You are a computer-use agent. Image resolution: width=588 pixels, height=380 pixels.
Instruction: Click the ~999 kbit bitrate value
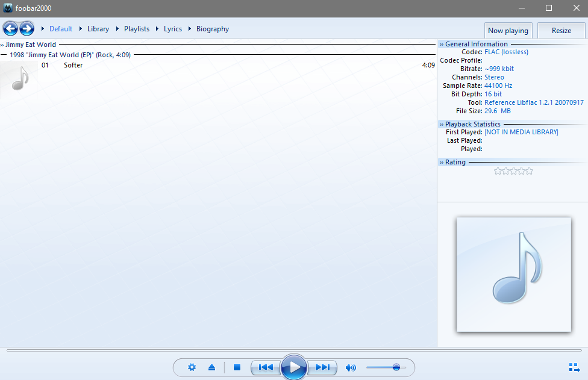499,69
